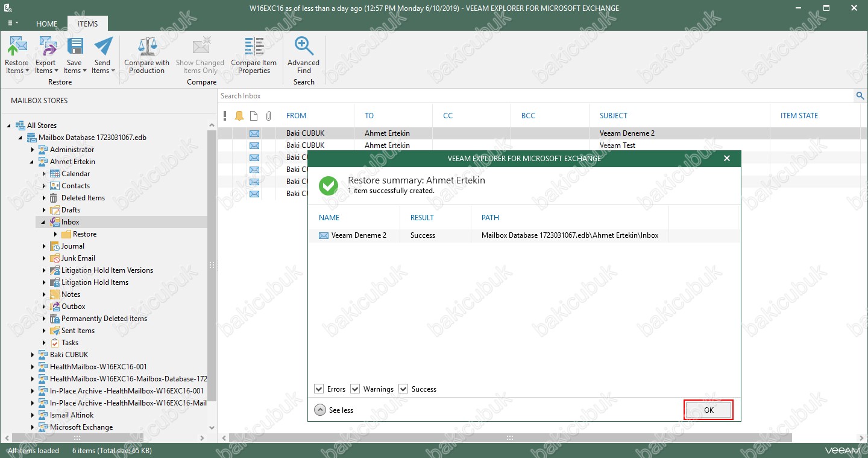This screenshot has width=868, height=458.
Task: Sort messages by ITEM STATE column
Action: click(x=799, y=116)
